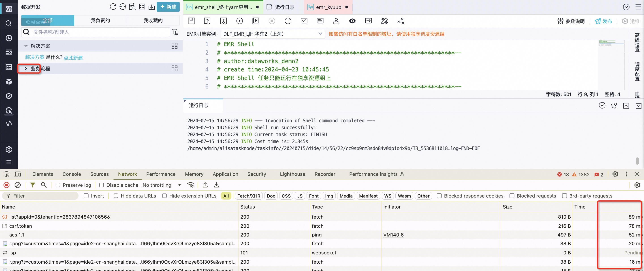
Task: Click the lineage graph icon in toolbar
Action: pos(401,21)
